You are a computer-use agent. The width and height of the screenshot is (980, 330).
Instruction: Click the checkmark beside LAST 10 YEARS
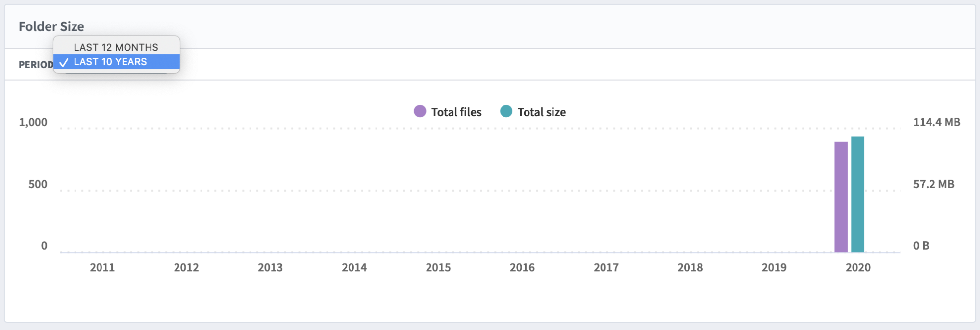click(64, 62)
